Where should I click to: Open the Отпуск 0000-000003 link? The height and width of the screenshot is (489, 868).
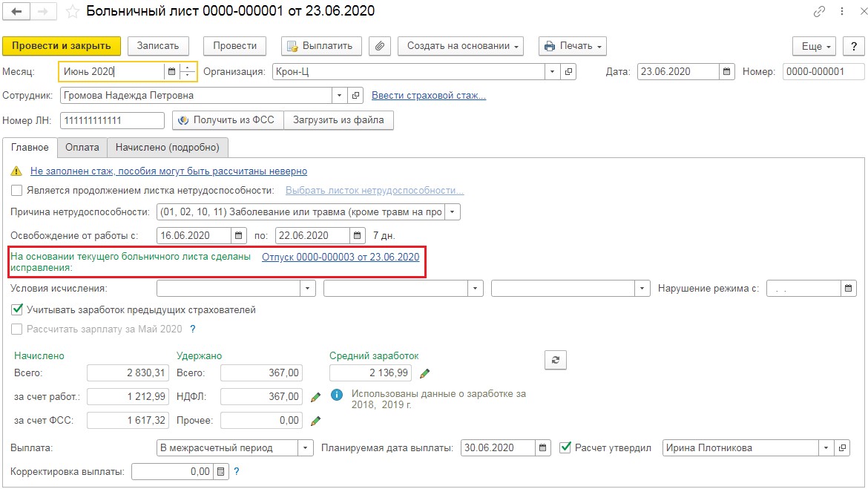click(x=341, y=257)
